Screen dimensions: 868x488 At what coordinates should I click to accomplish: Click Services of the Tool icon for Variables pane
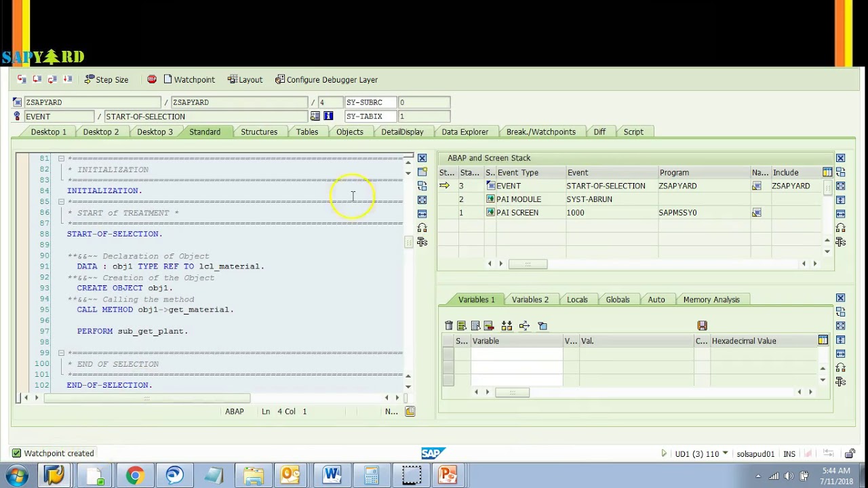click(840, 382)
